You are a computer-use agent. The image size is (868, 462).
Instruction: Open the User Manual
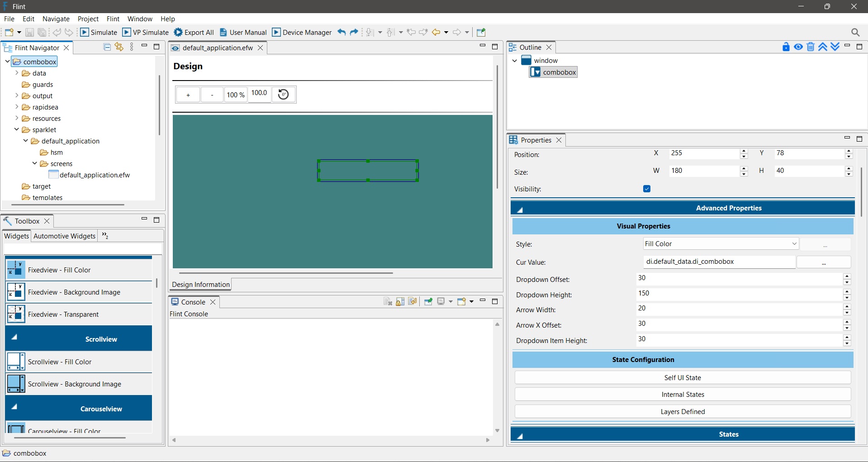pos(243,32)
